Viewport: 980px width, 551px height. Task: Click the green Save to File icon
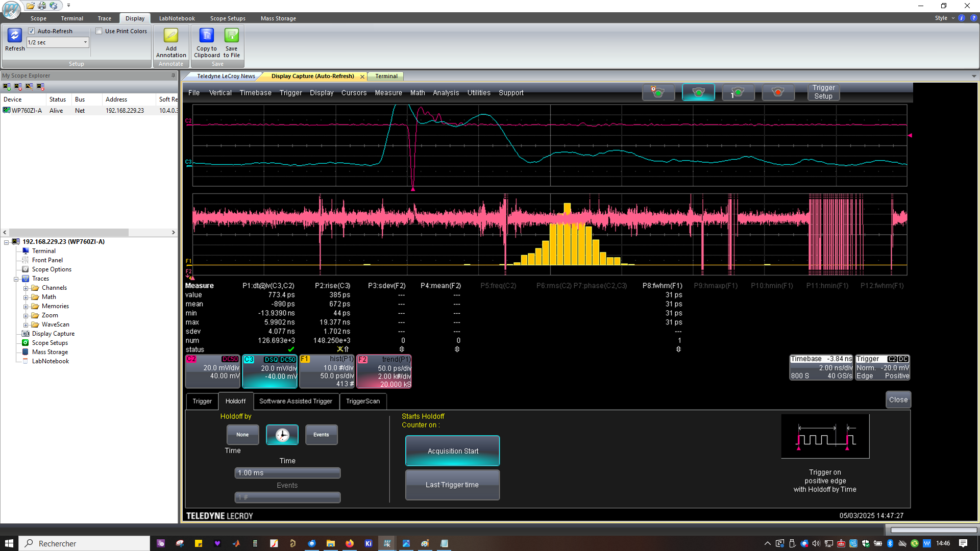(231, 36)
